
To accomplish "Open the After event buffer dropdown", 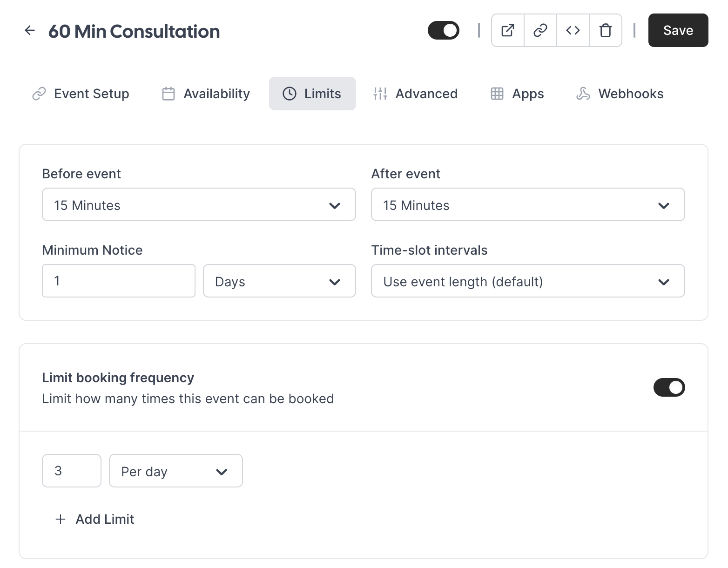I will [x=528, y=204].
